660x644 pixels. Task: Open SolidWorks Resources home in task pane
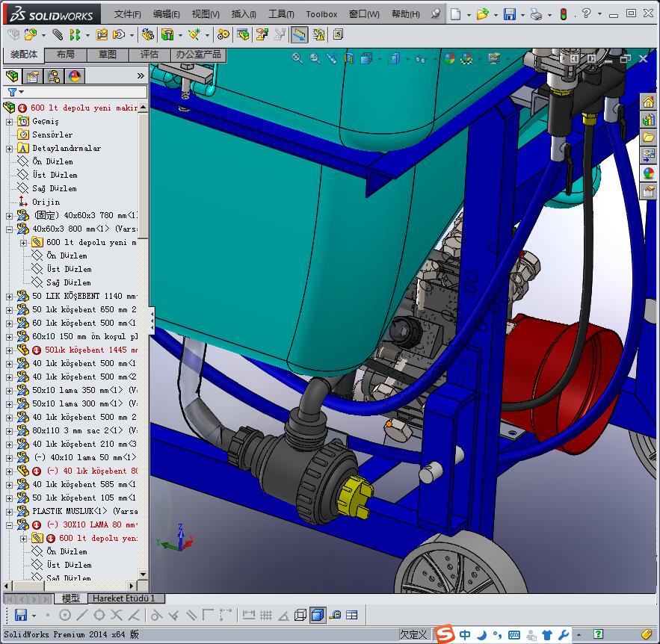[648, 103]
